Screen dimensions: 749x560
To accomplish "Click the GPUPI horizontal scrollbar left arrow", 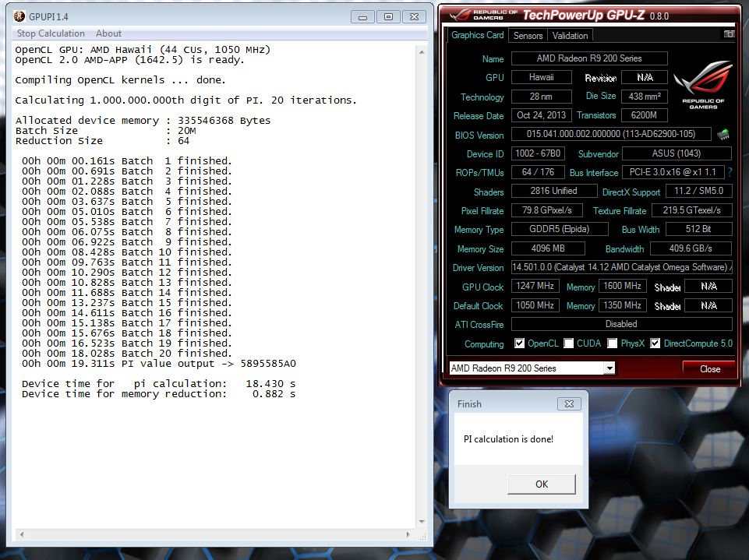I will [22, 535].
